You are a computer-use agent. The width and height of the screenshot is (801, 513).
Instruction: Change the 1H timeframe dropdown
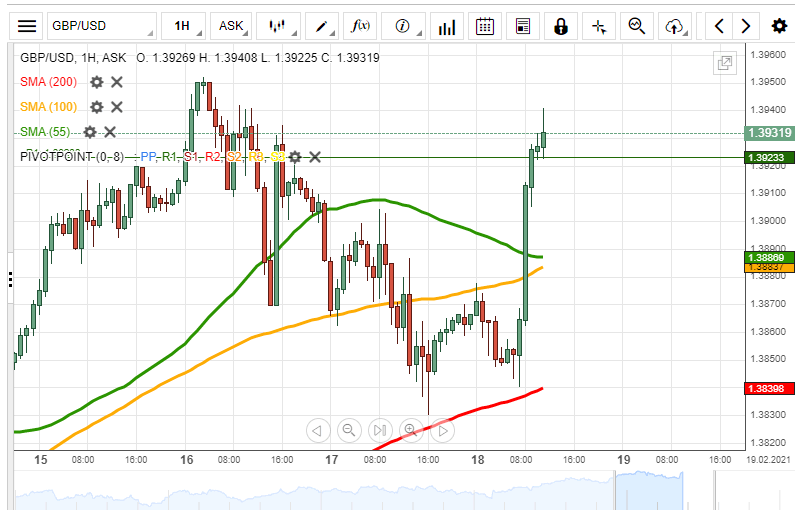[183, 26]
